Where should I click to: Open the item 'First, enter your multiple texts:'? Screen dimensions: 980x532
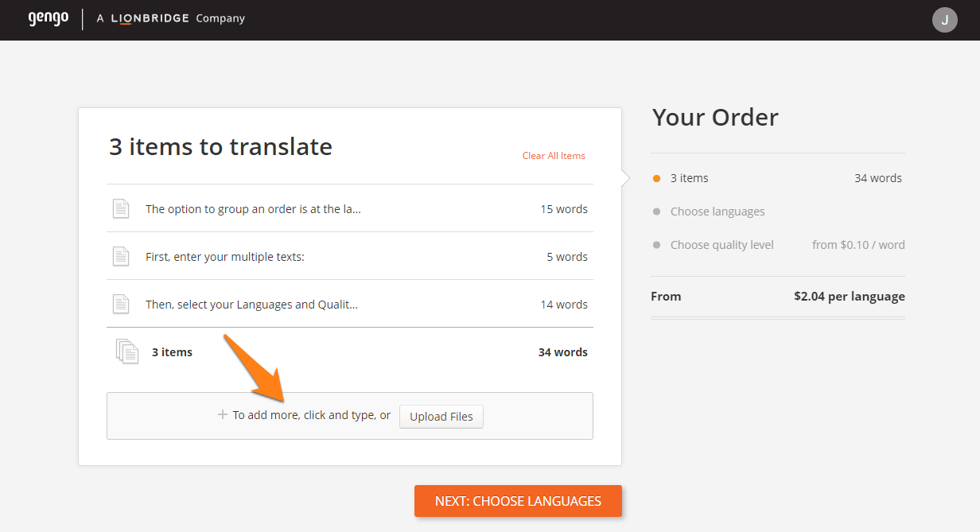click(225, 257)
